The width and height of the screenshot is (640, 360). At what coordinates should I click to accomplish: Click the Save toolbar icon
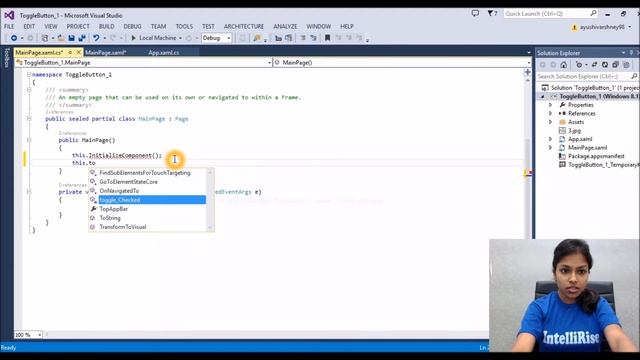[71, 38]
